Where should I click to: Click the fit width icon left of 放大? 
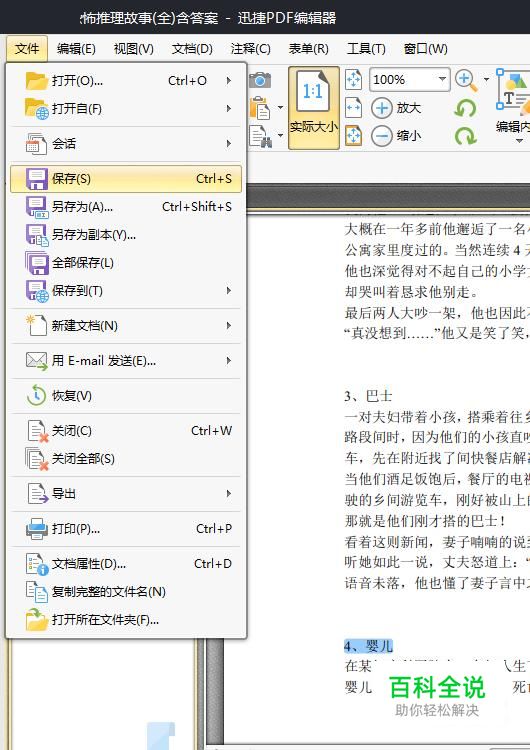point(353,108)
